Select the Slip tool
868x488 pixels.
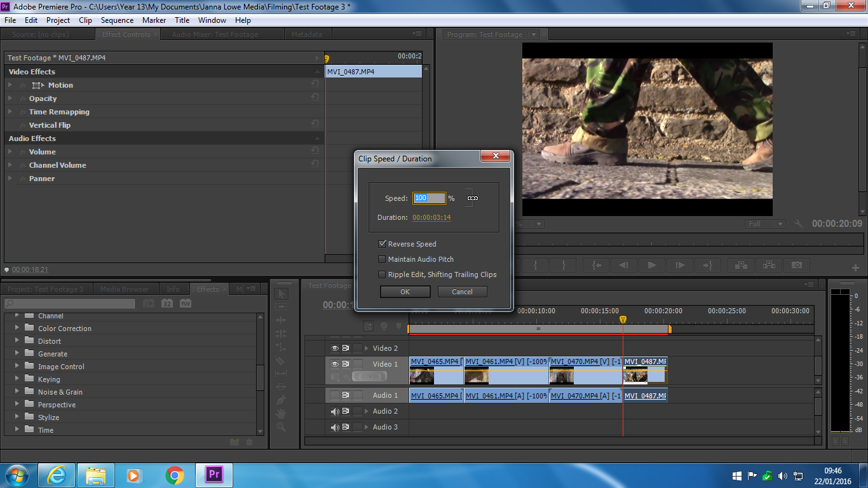(281, 374)
